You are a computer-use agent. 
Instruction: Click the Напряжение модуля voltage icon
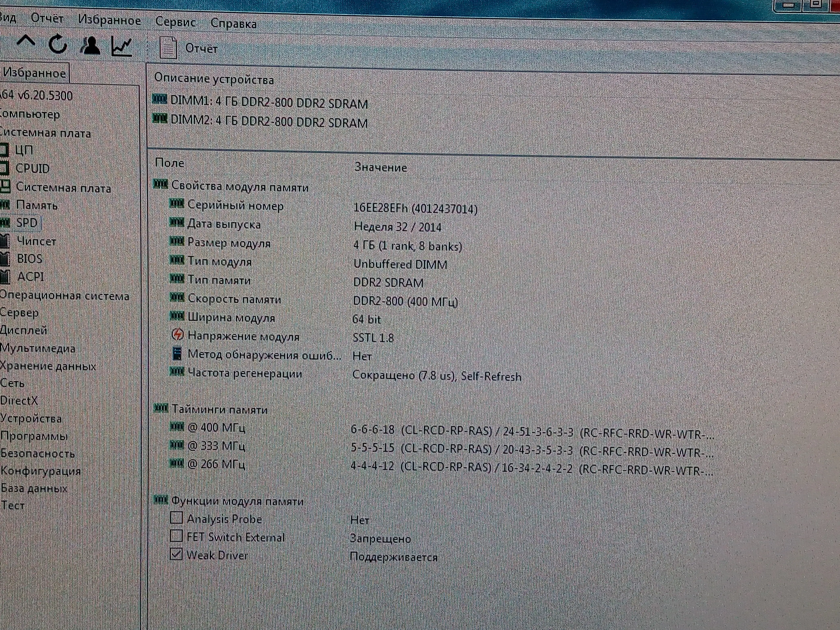(x=177, y=335)
